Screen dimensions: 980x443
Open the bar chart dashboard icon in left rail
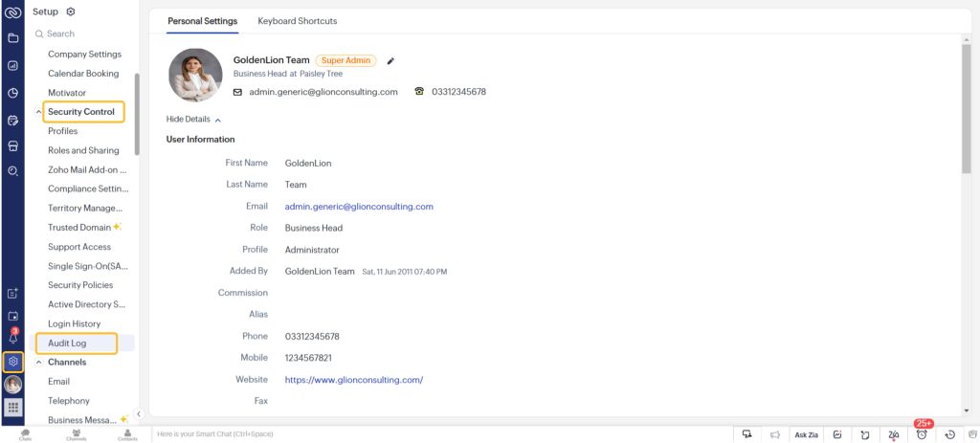point(12,66)
